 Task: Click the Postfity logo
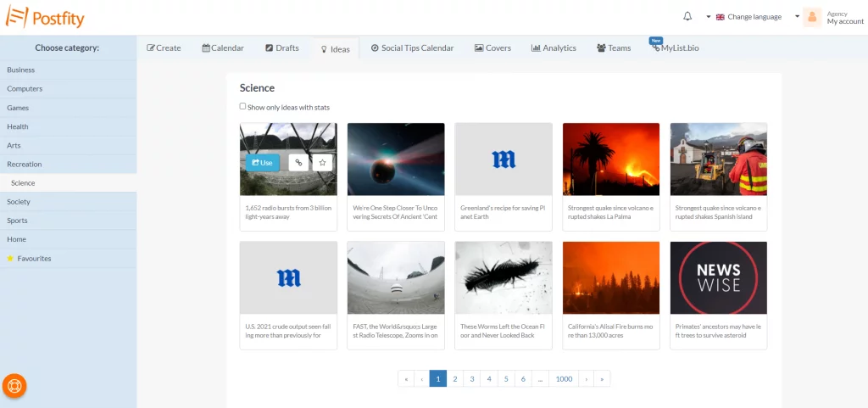46,17
